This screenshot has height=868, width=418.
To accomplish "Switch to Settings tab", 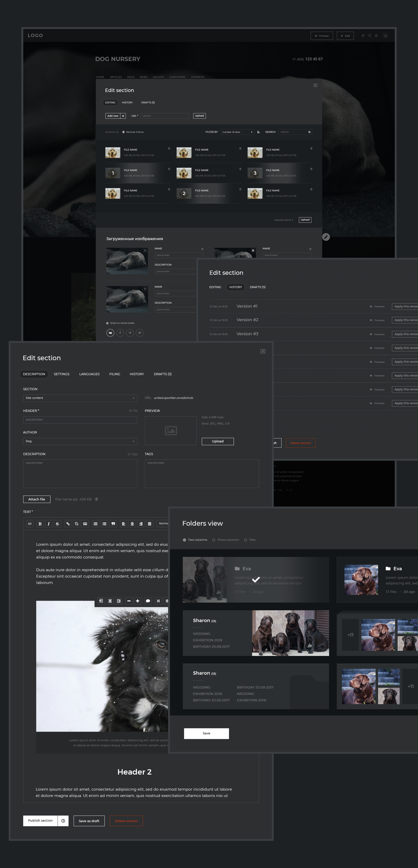I will coord(62,374).
